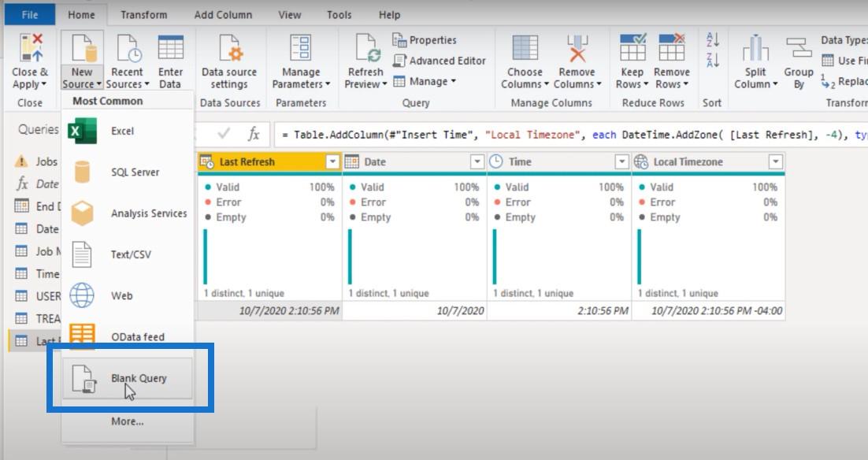Image resolution: width=868 pixels, height=460 pixels.
Task: Open Local Timezone column filter dropdown
Action: pyautogui.click(x=776, y=161)
